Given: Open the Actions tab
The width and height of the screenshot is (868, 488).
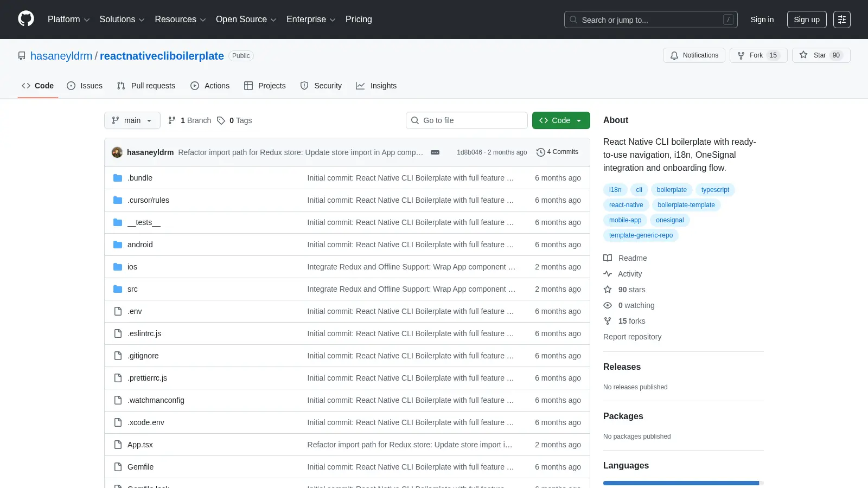Looking at the screenshot, I should tap(210, 86).
